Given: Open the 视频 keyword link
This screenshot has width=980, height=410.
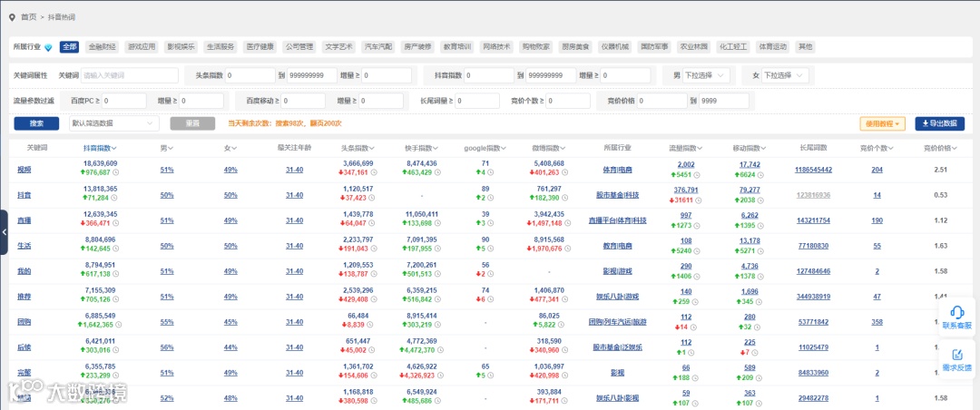Looking at the screenshot, I should (24, 170).
